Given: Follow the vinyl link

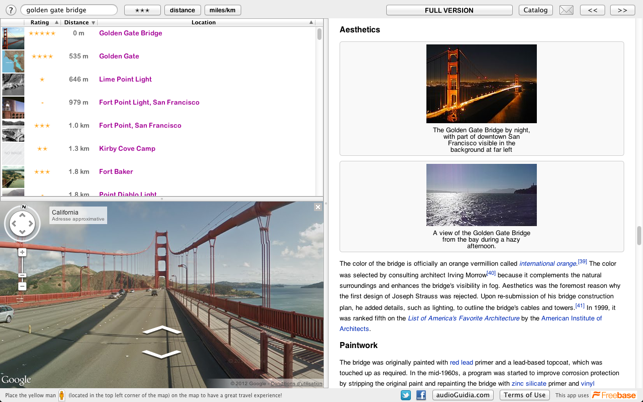Looking at the screenshot, I should [588, 384].
